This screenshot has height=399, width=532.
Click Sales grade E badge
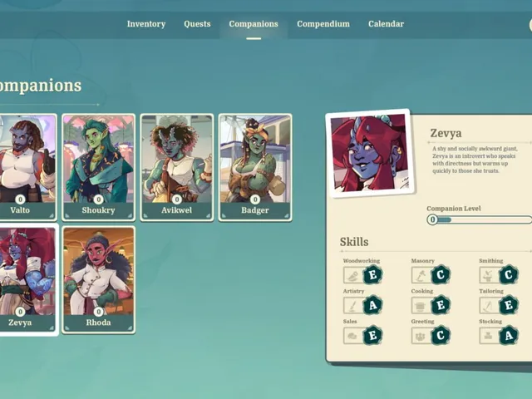pyautogui.click(x=373, y=336)
